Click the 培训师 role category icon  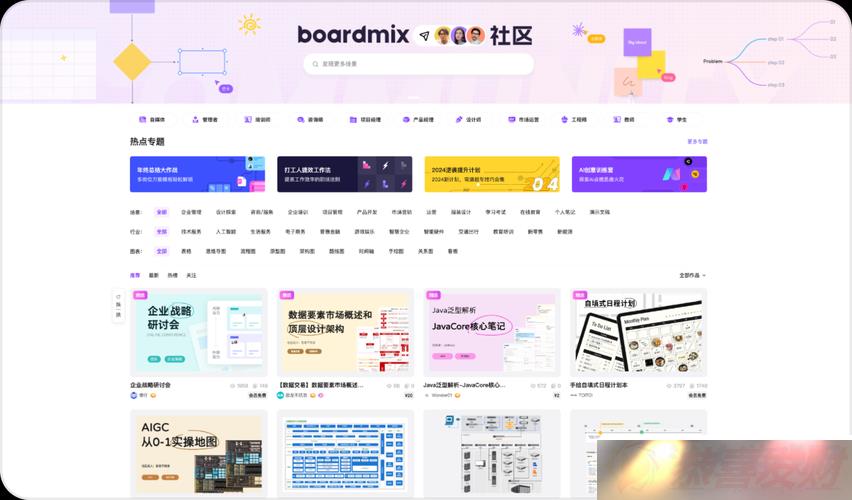[x=248, y=120]
